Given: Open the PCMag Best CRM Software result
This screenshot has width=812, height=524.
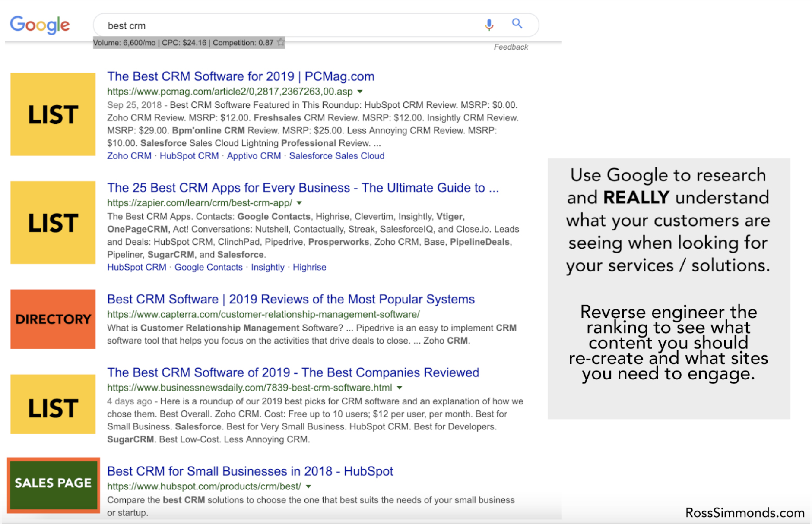Looking at the screenshot, I should click(241, 76).
